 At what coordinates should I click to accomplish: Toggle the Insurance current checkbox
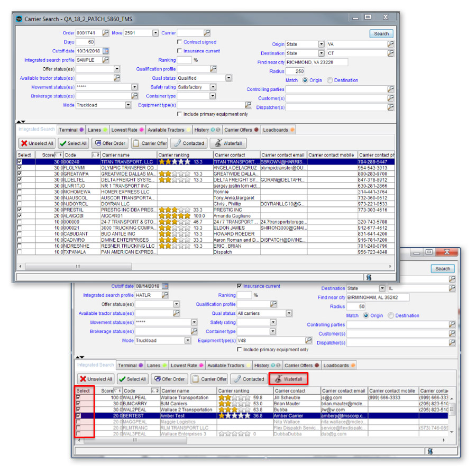[179, 51]
